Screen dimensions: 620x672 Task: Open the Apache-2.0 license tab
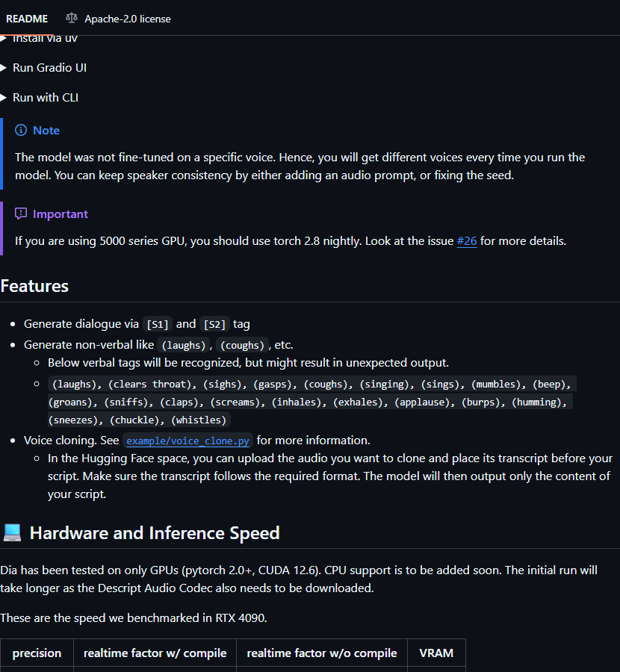click(x=118, y=19)
